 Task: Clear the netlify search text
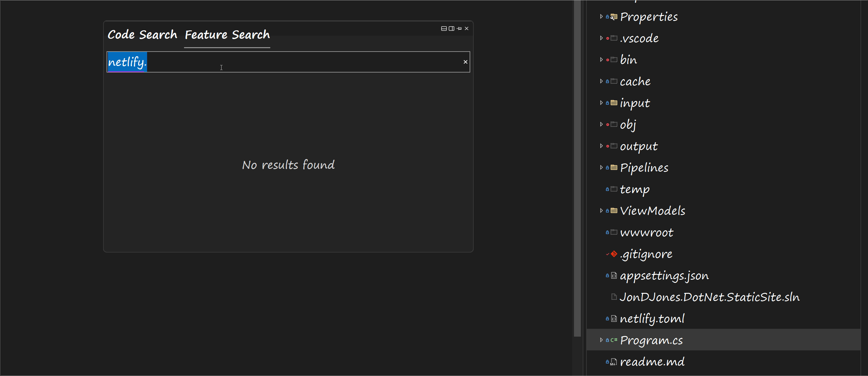click(465, 62)
